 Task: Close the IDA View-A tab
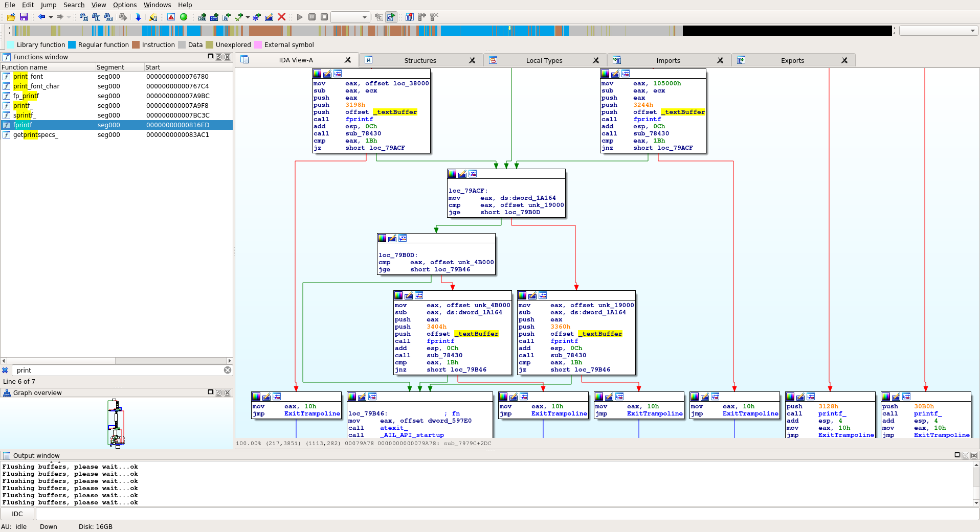[348, 60]
